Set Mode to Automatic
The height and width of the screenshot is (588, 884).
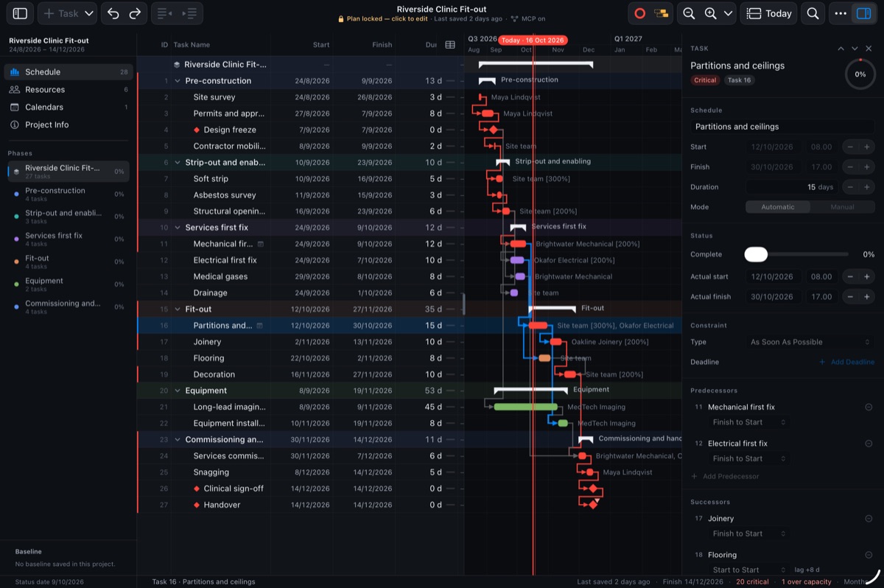click(x=778, y=207)
